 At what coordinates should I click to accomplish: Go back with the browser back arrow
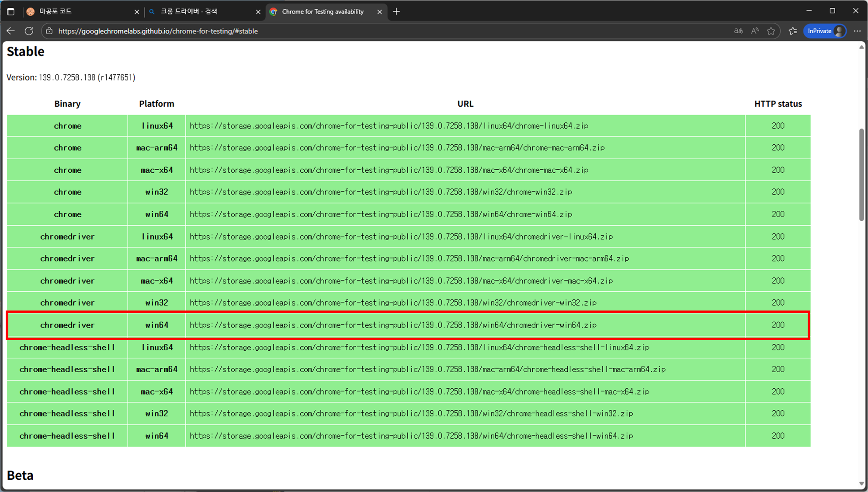(11, 31)
